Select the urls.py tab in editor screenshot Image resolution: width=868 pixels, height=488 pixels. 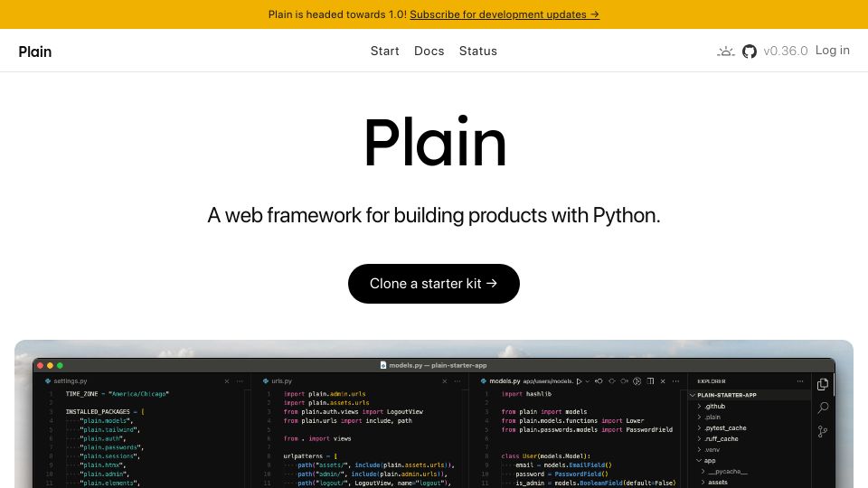click(278, 381)
